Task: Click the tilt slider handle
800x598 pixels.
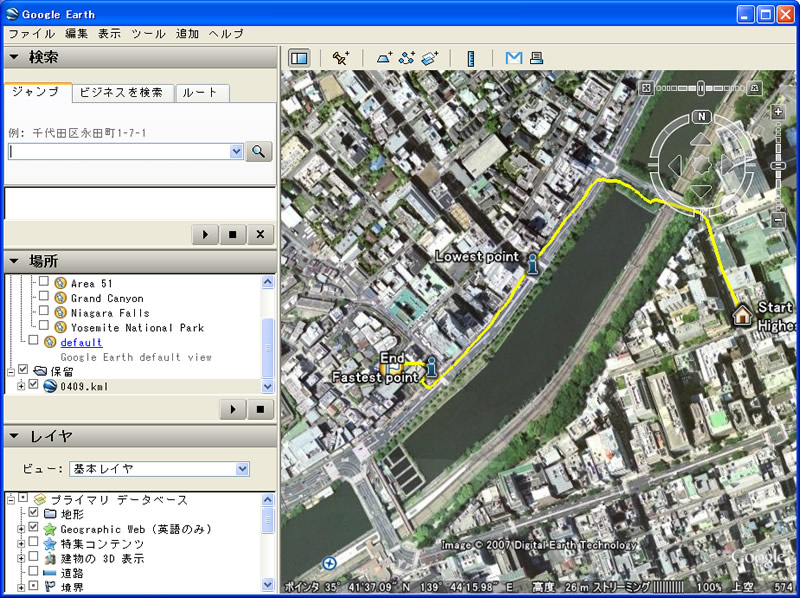Action: pos(701,88)
